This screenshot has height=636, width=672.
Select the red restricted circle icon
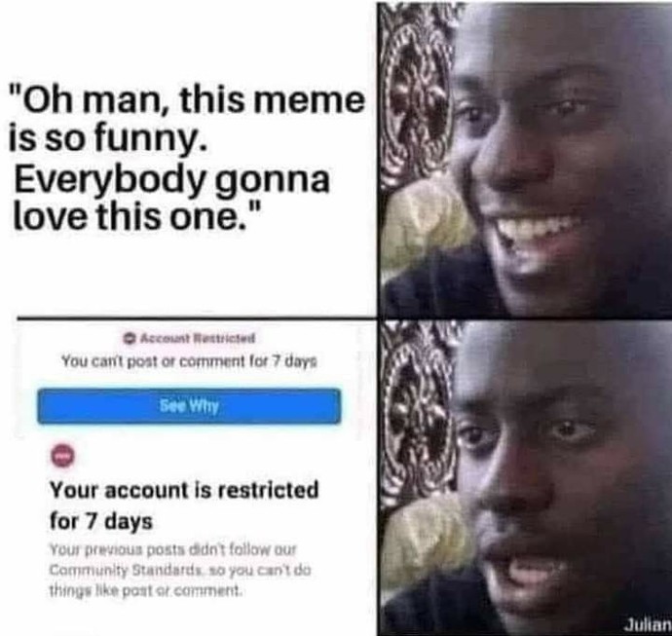point(63,458)
